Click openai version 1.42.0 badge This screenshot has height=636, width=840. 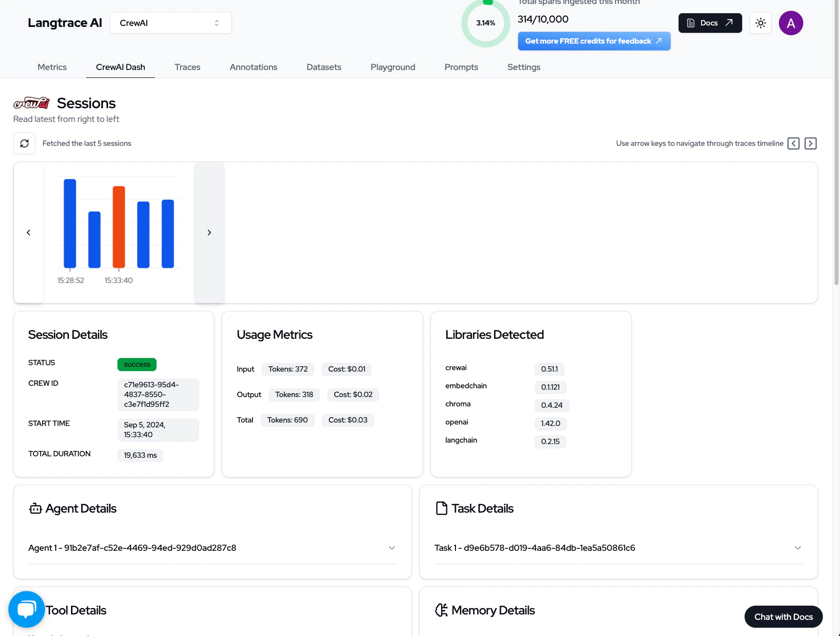click(550, 424)
